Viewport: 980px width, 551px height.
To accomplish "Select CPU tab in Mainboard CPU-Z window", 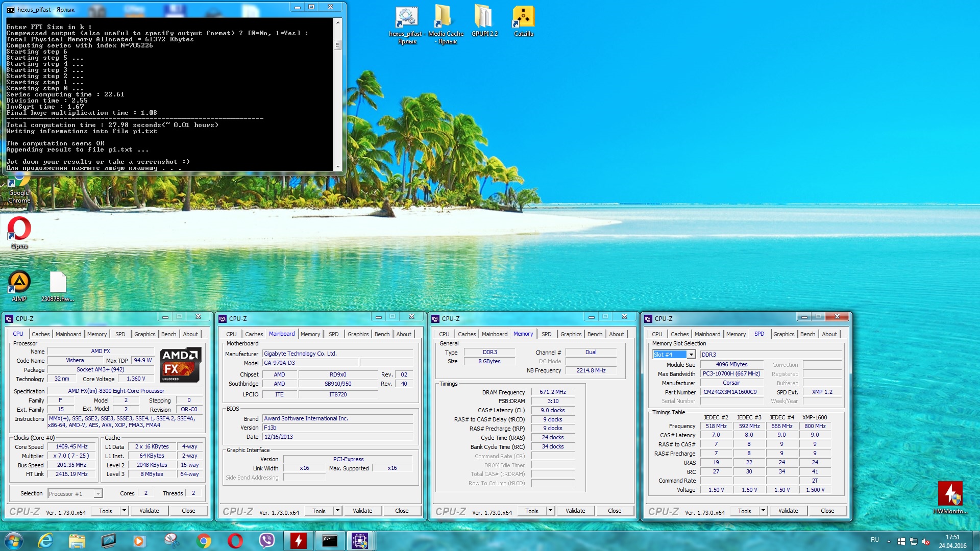I will point(232,334).
